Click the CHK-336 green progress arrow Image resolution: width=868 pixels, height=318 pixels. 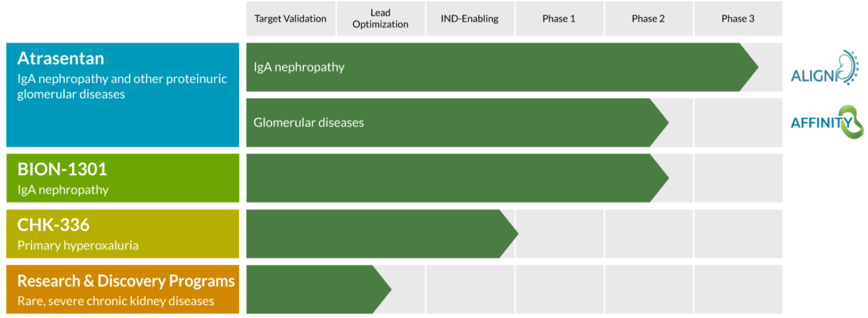point(382,234)
